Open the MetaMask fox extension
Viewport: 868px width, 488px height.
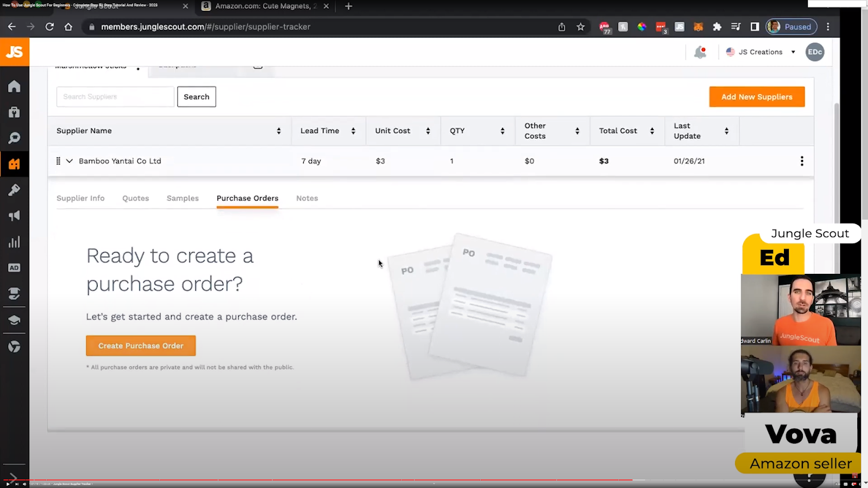click(698, 27)
